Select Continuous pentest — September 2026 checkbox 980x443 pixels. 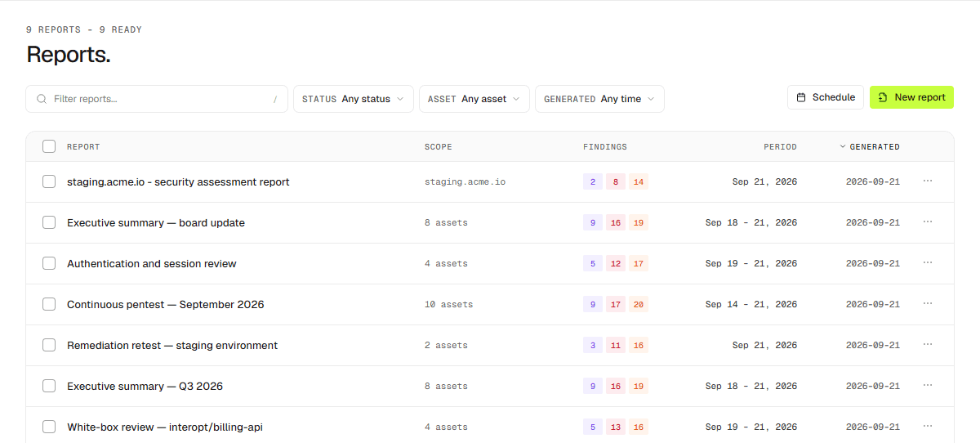coord(49,304)
